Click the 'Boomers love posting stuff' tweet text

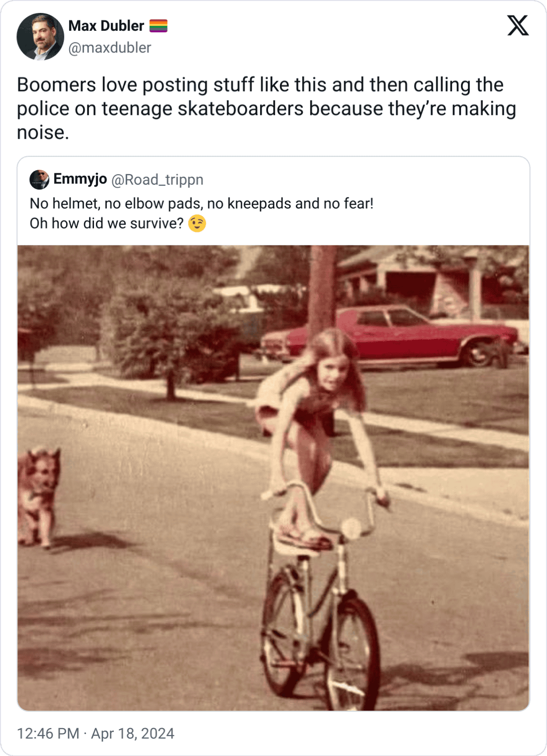[267, 108]
